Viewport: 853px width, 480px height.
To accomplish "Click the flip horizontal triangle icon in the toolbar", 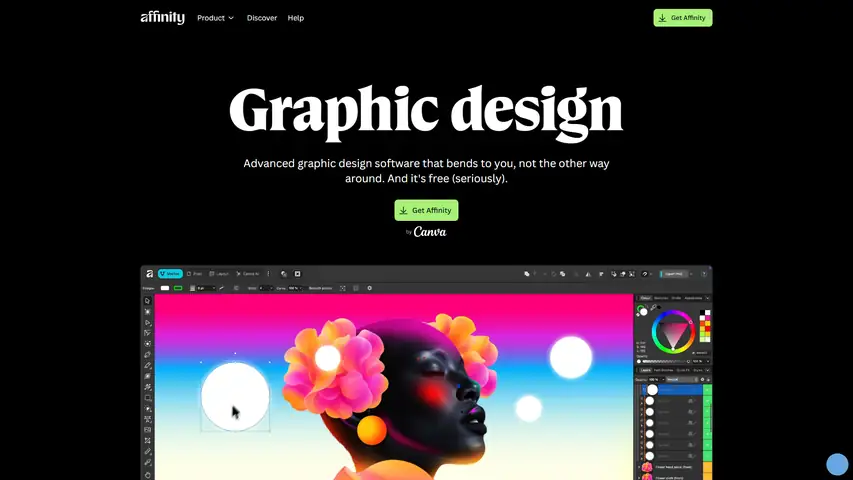I will [588, 274].
